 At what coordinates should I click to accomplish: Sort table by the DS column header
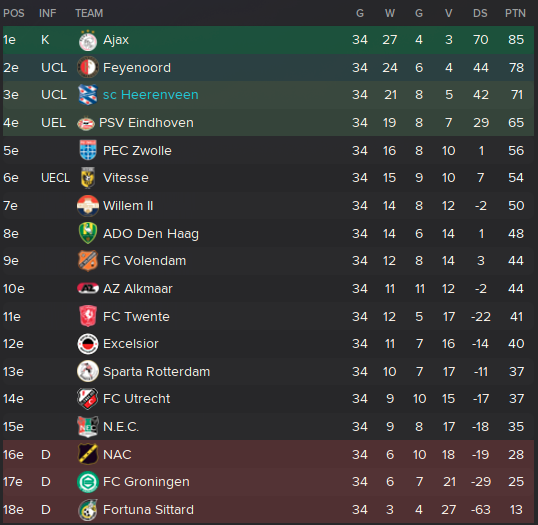point(480,13)
